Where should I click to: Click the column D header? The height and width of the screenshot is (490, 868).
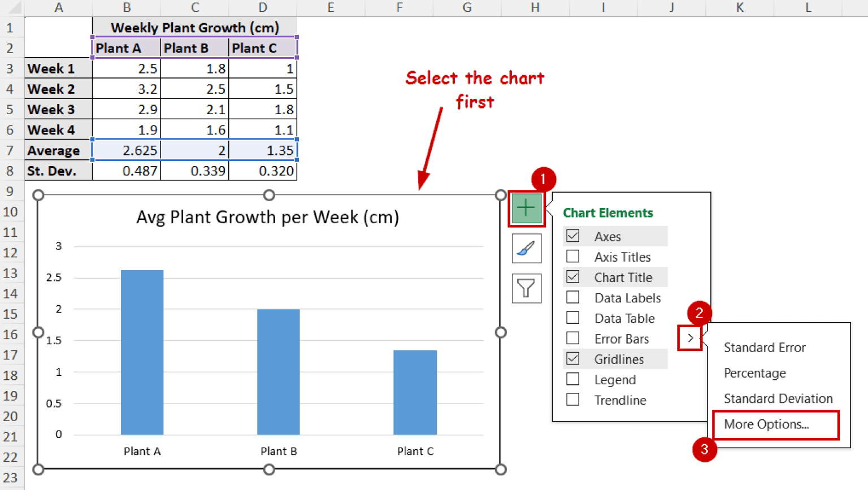click(x=262, y=8)
